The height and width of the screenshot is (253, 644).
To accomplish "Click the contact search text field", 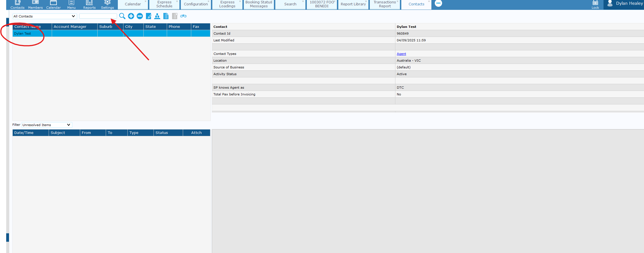I will [x=98, y=16].
